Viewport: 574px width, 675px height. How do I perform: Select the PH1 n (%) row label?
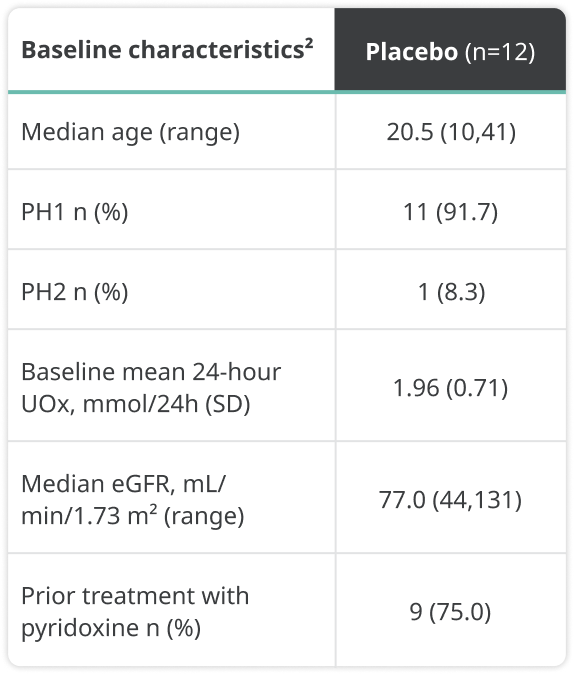pos(75,212)
